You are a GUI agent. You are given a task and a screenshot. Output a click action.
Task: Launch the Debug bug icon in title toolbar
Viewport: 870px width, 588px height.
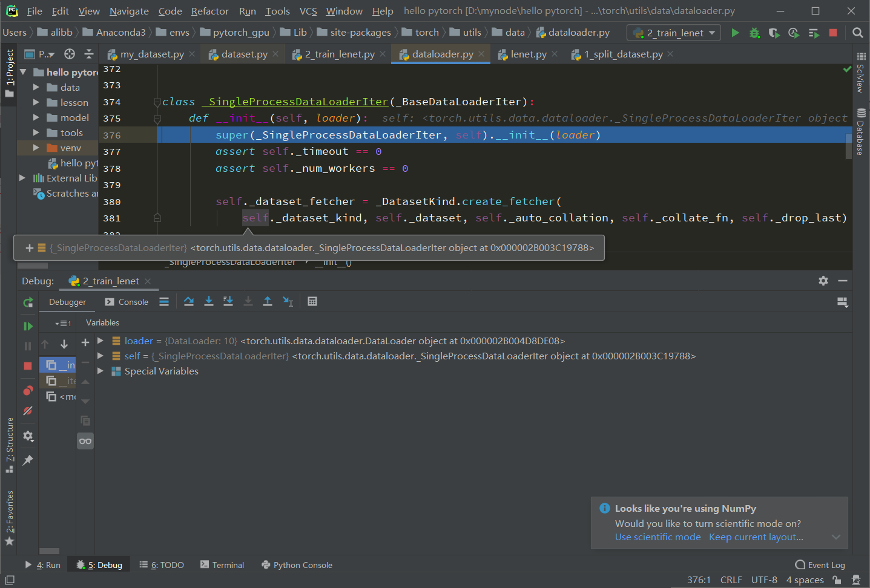click(x=754, y=33)
